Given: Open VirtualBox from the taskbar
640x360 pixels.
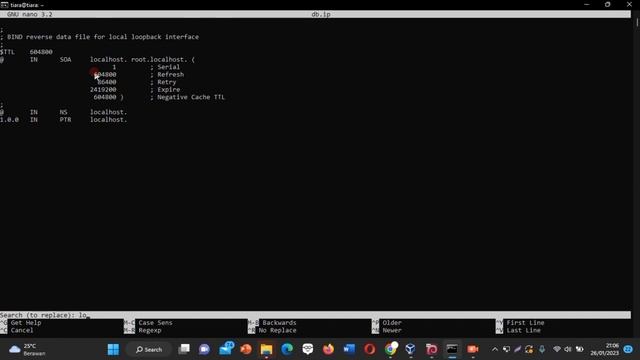Looking at the screenshot, I should pyautogui.click(x=411, y=349).
